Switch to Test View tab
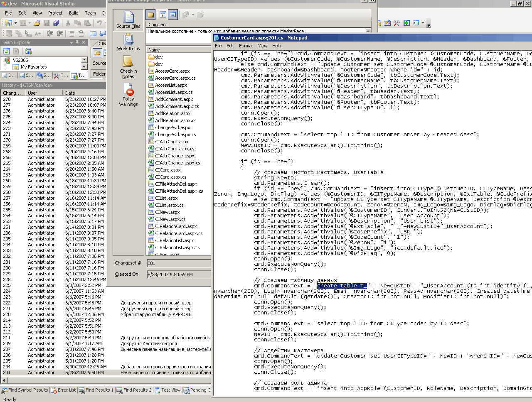Image resolution: width=532 pixels, height=402 pixels. 168,390
